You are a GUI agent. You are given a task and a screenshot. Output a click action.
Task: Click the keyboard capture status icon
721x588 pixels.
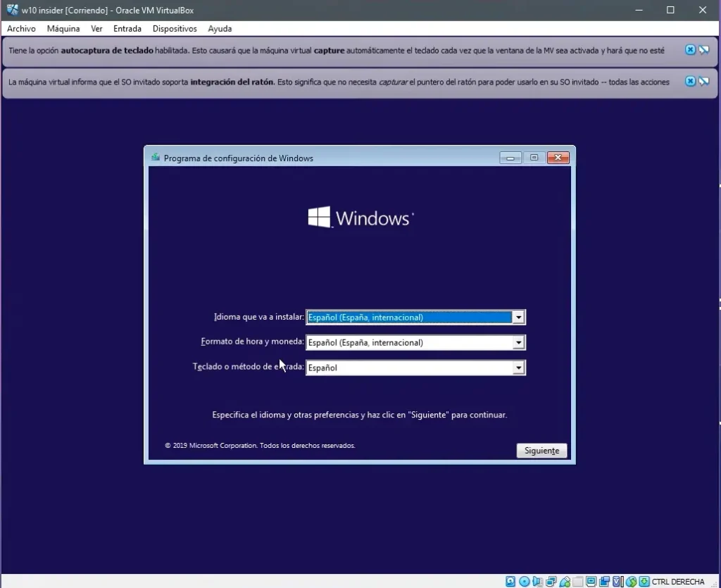(644, 582)
